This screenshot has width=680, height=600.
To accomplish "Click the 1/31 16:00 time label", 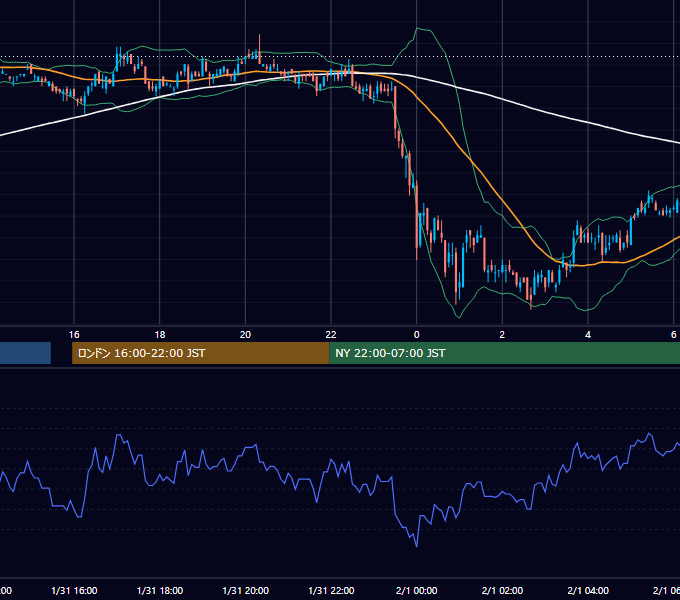I will 74,590.
